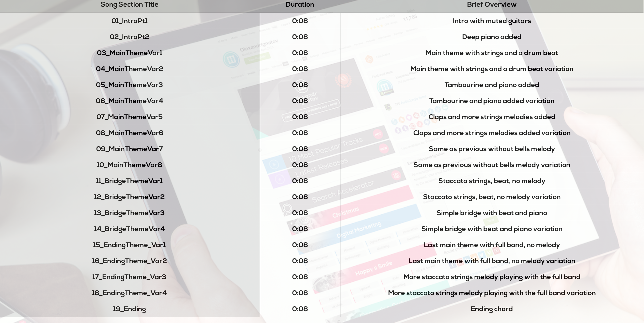The height and width of the screenshot is (323, 644).
Task: Select the 07_MainThemeVar5 row title
Action: [x=129, y=117]
